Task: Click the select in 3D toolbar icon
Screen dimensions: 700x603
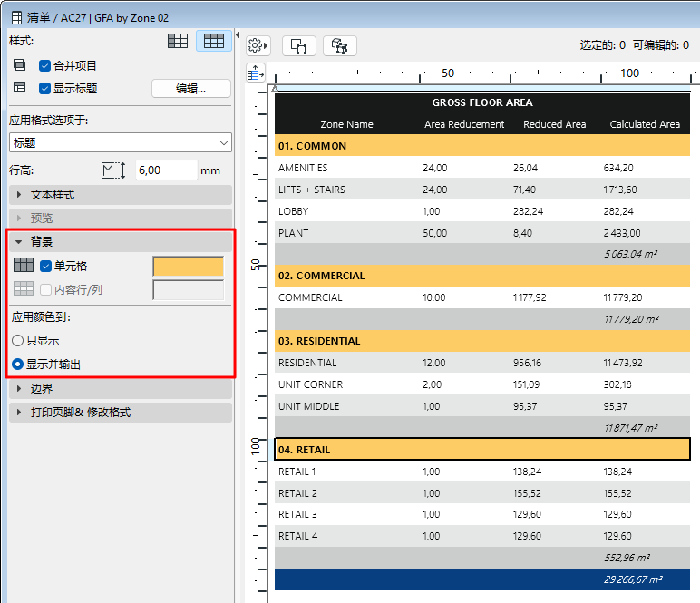Action: (339, 45)
